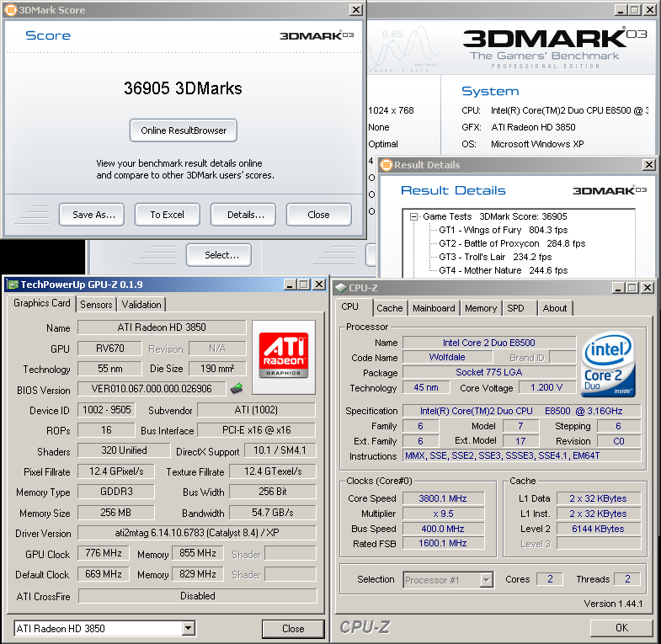
Task: Close GPU-Z with the title bar X
Action: tap(319, 285)
